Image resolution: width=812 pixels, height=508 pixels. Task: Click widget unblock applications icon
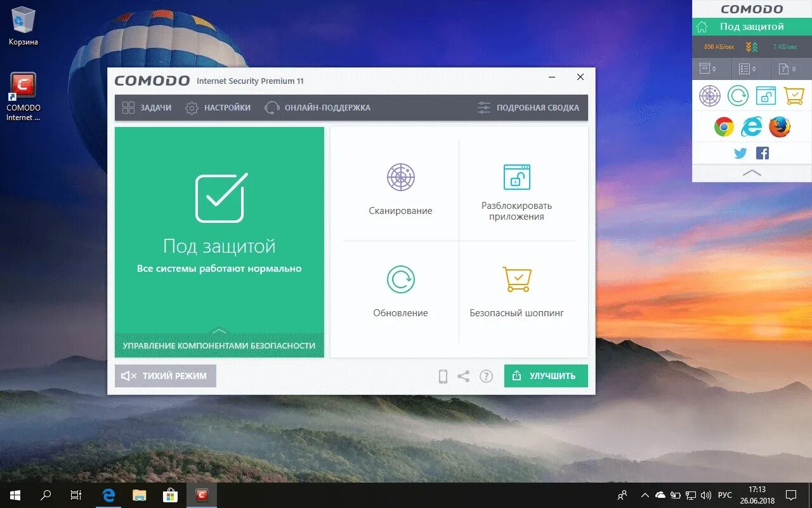pos(766,96)
